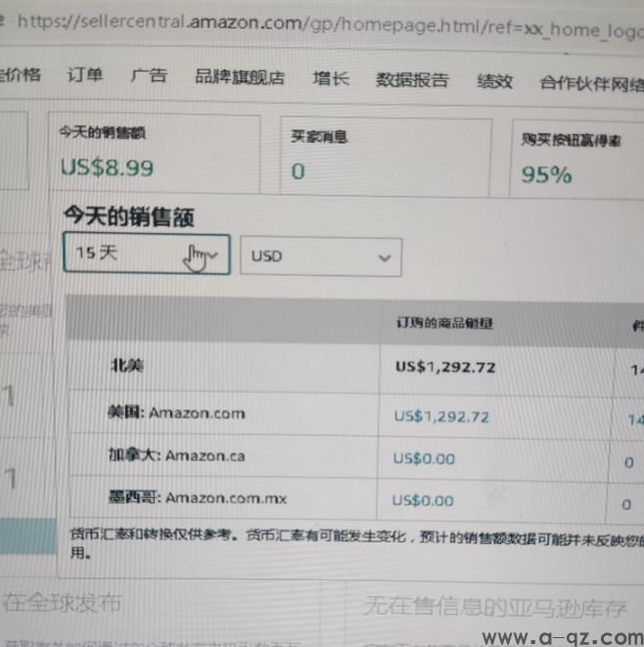This screenshot has height=647, width=644.
Task: Open the 数据报告 menu
Action: click(412, 80)
